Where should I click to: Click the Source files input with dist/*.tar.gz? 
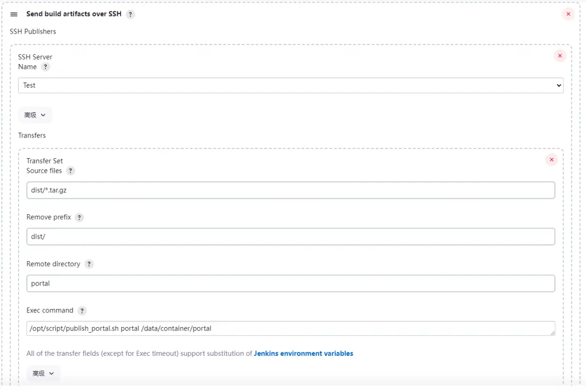(291, 190)
